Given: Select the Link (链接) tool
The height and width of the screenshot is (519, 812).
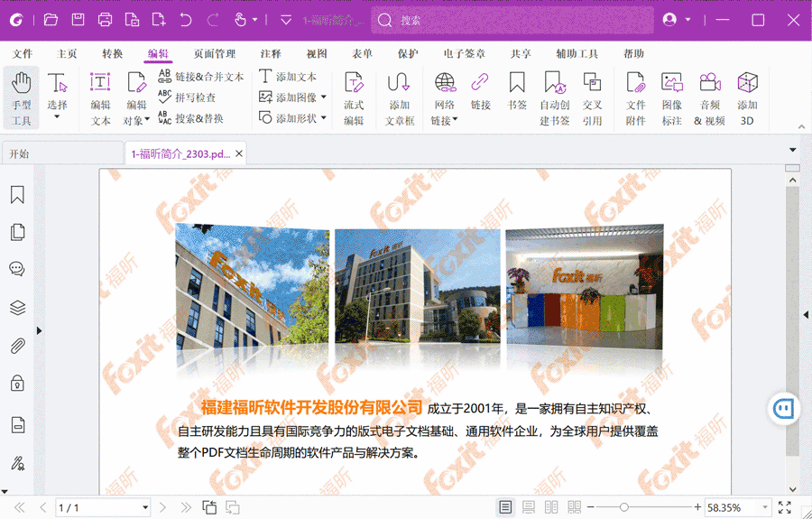Looking at the screenshot, I should 480,90.
